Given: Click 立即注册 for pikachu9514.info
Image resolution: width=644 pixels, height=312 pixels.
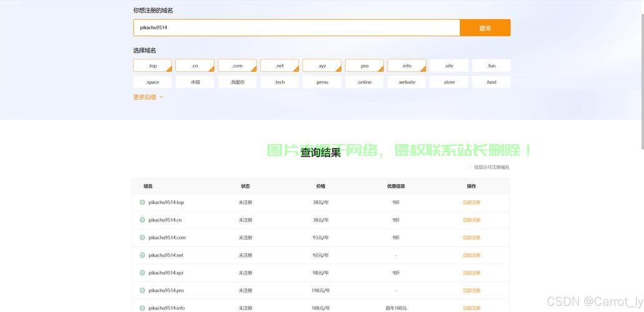Looking at the screenshot, I should point(471,308).
